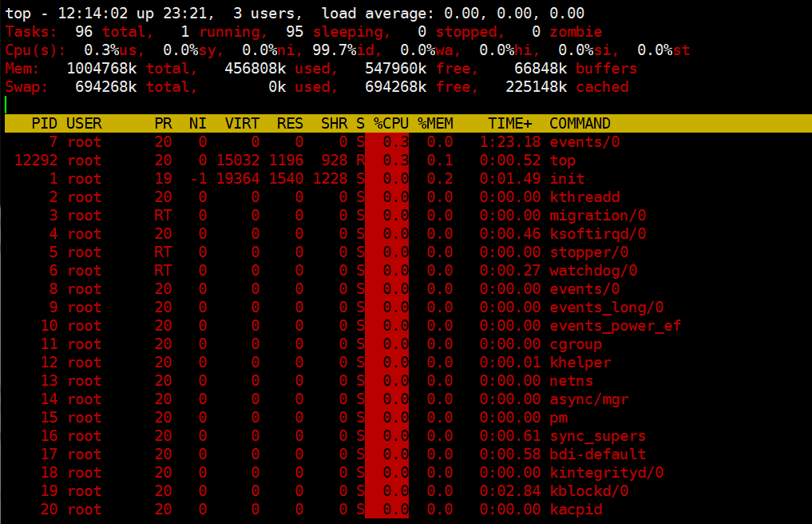Click the '95 sleeping' tasks value
Viewport: 812px width, 524px height.
pyautogui.click(x=338, y=32)
